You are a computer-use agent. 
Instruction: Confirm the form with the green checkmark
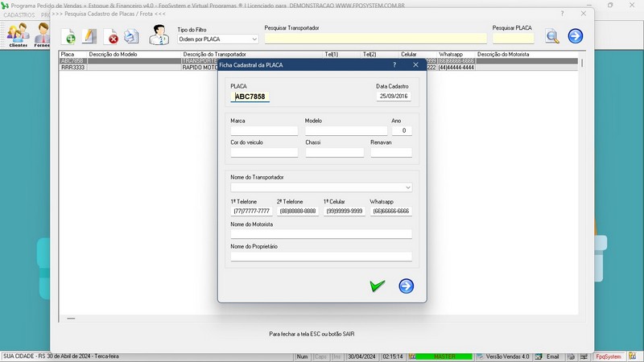(x=377, y=286)
